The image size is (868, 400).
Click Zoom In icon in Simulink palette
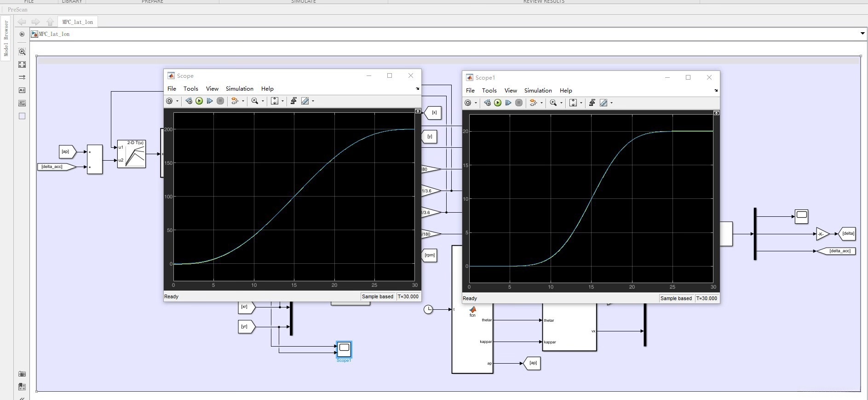tap(22, 52)
